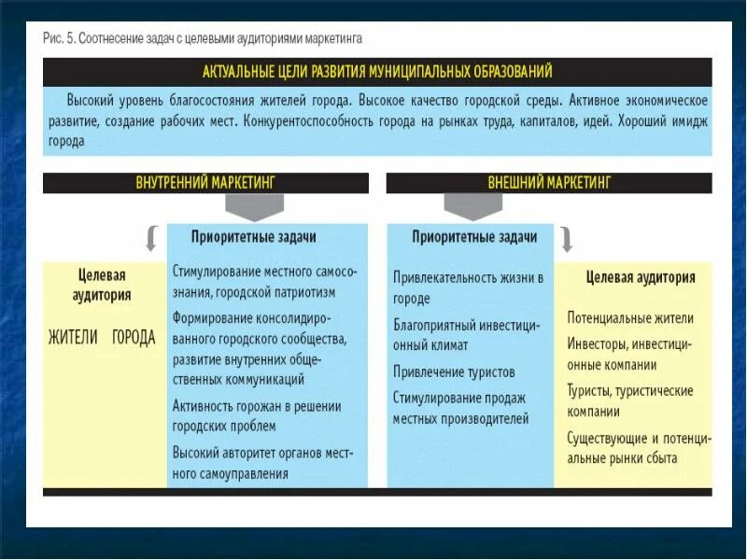This screenshot has width=747, height=560.
Task: Click 'Формирование консолидированного городского сообщества' item
Action: [x=260, y=348]
